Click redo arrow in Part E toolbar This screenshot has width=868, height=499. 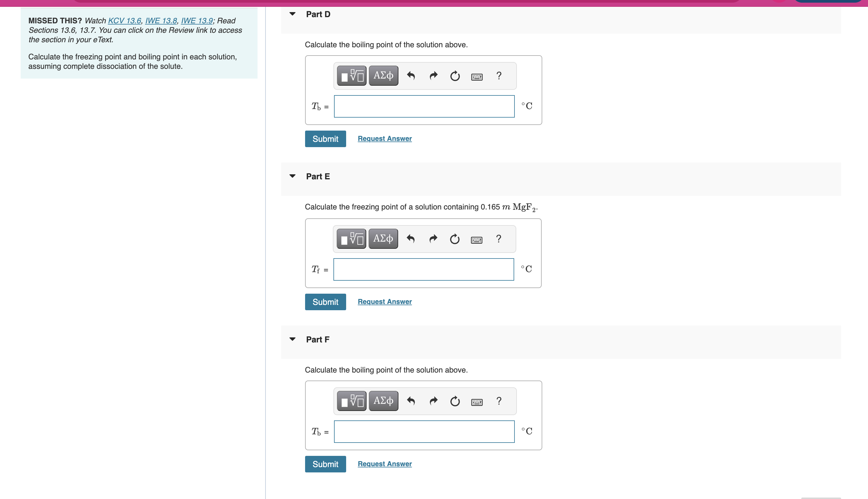point(433,238)
